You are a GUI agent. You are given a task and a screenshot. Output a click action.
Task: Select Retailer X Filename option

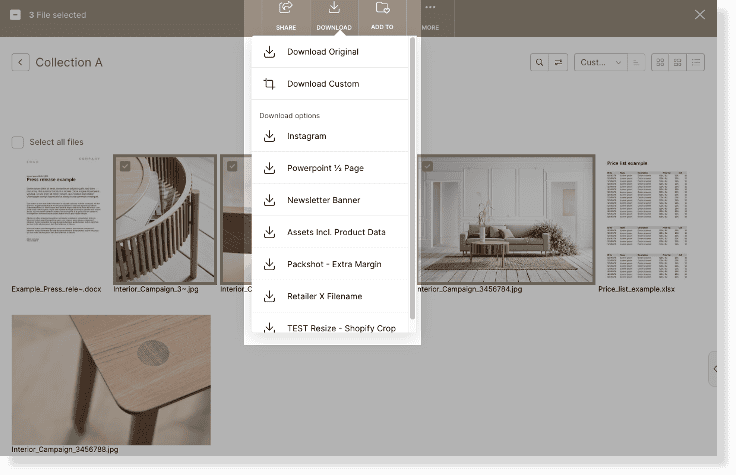pyautogui.click(x=330, y=296)
